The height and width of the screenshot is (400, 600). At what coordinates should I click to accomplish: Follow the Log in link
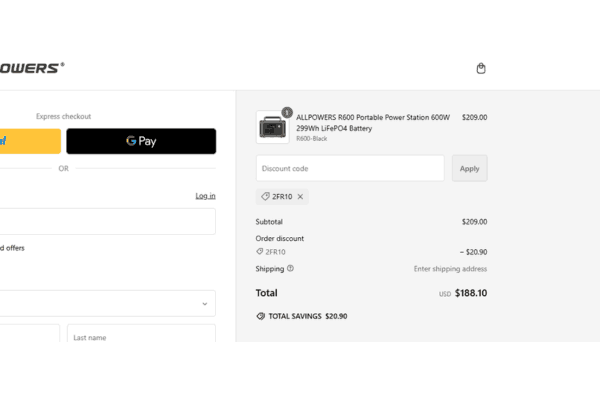coord(205,196)
